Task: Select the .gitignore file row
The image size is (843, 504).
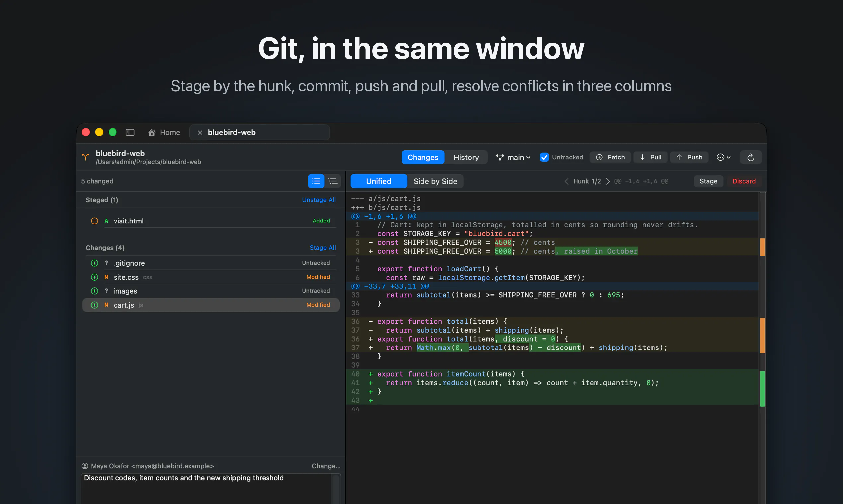Action: (x=211, y=263)
